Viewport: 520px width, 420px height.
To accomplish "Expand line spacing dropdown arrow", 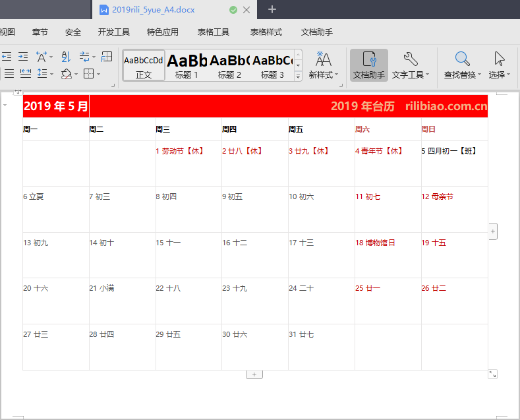I will click(x=51, y=74).
